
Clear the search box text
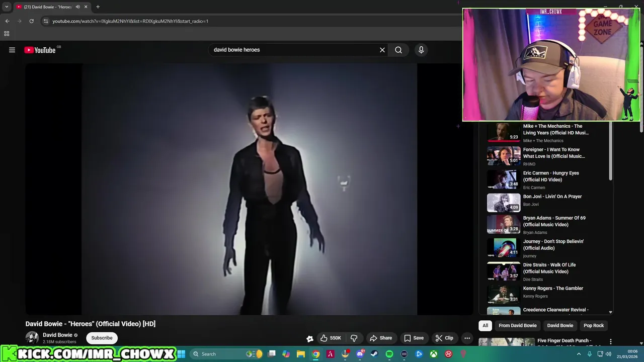[x=382, y=50]
